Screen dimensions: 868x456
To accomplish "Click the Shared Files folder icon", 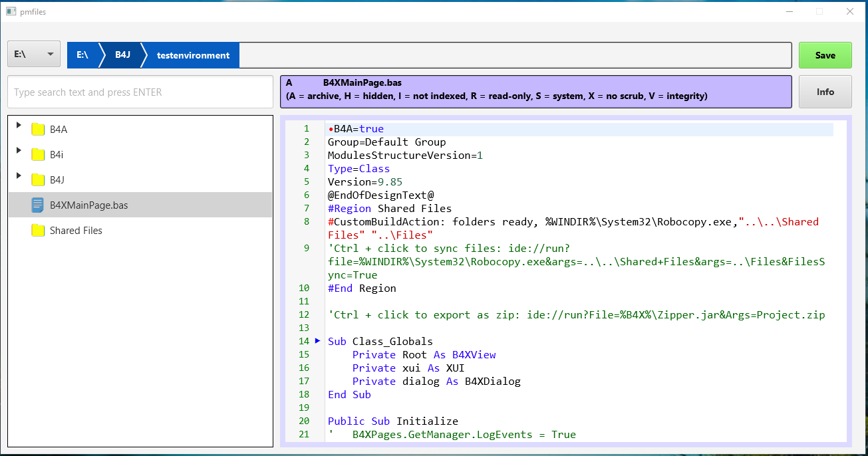I will (x=38, y=231).
